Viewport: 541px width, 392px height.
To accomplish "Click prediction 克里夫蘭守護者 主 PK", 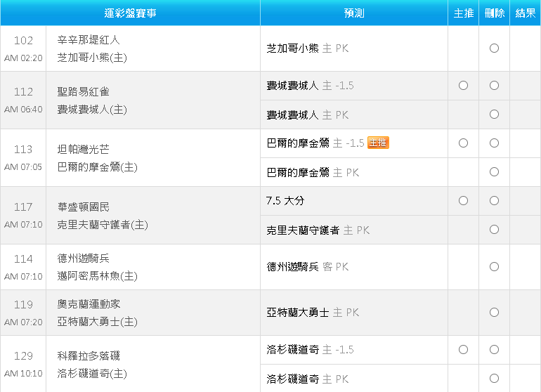I will (x=318, y=230).
